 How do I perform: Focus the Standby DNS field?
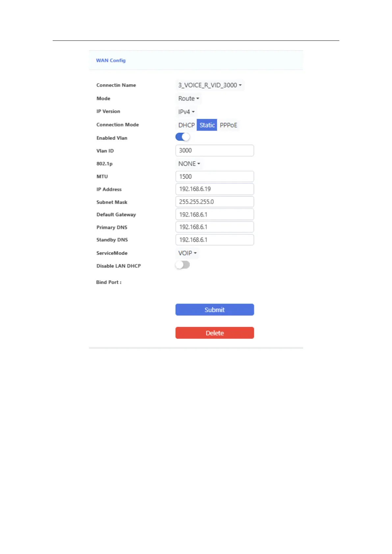pyautogui.click(x=215, y=240)
